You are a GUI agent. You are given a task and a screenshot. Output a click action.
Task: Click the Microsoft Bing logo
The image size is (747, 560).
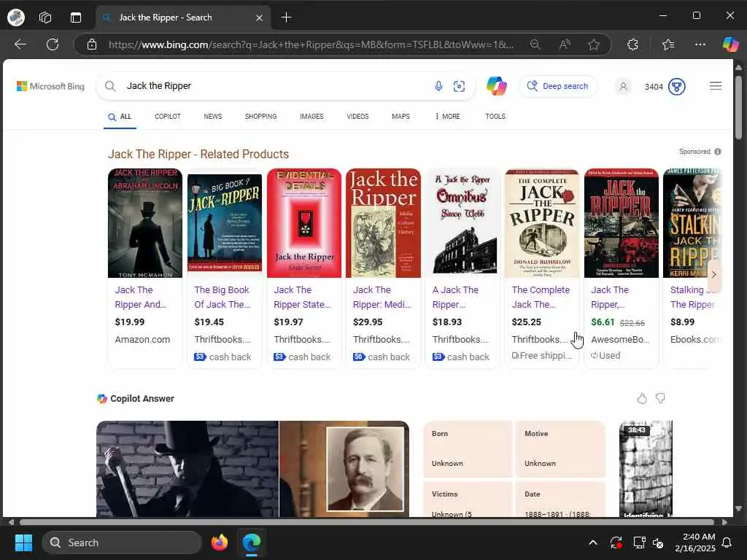click(50, 86)
